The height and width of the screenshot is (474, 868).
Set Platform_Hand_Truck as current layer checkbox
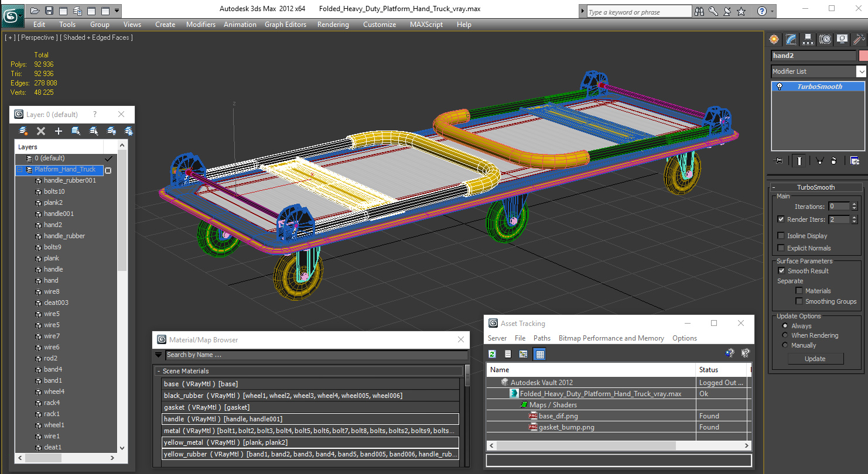tap(108, 170)
